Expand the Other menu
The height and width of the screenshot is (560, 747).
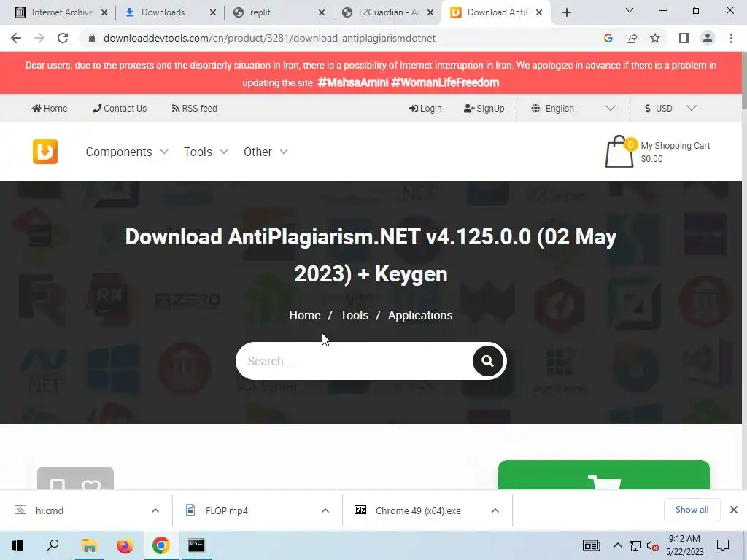[x=266, y=152]
